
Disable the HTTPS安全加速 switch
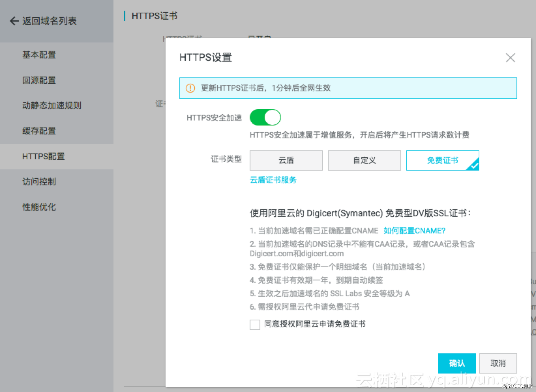click(x=265, y=117)
